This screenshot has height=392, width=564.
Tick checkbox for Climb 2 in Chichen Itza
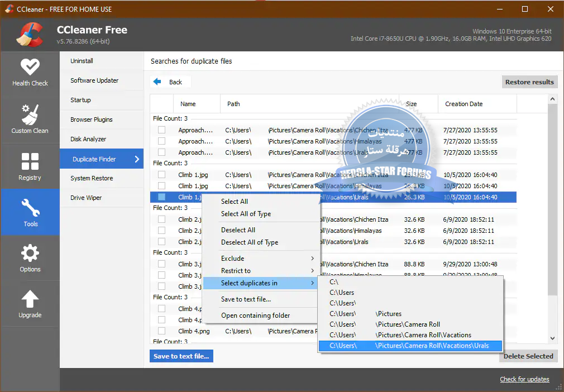coord(161,219)
